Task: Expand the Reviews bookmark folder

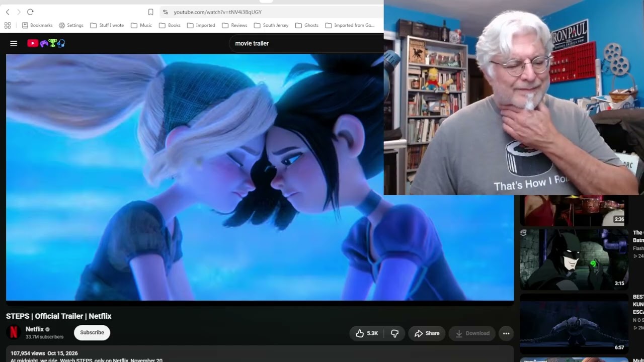Action: click(x=234, y=25)
